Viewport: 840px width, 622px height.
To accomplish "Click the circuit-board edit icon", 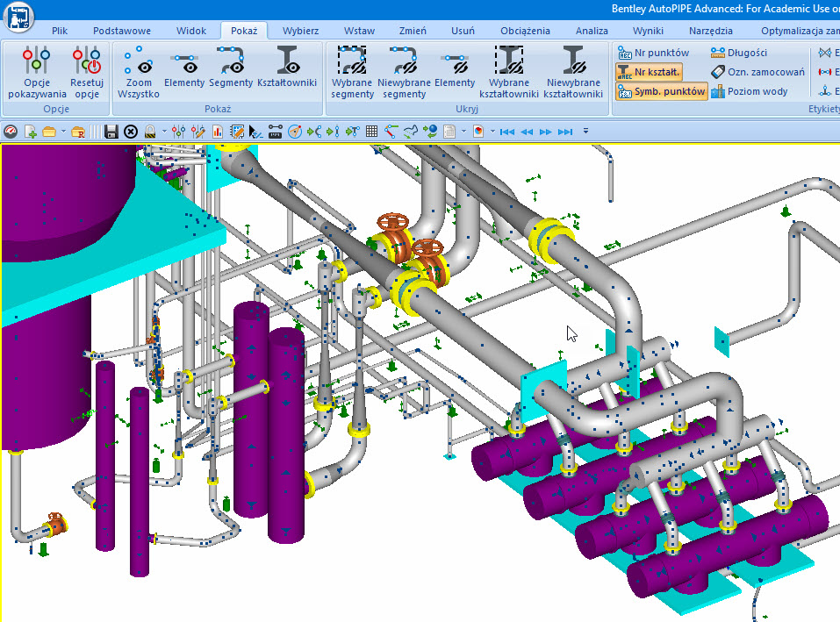I will 237,131.
